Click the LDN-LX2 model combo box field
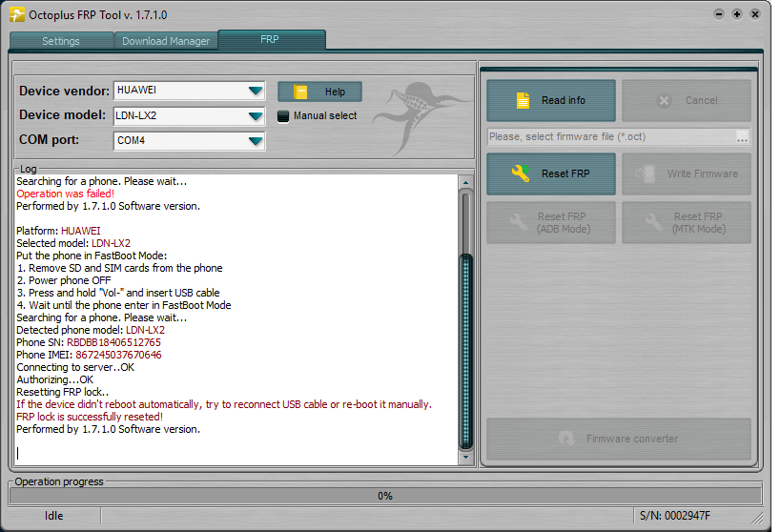 click(x=189, y=116)
